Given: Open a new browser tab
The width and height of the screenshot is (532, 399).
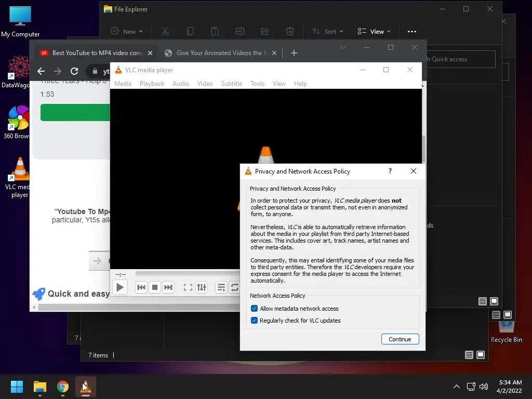Looking at the screenshot, I should click(x=294, y=53).
